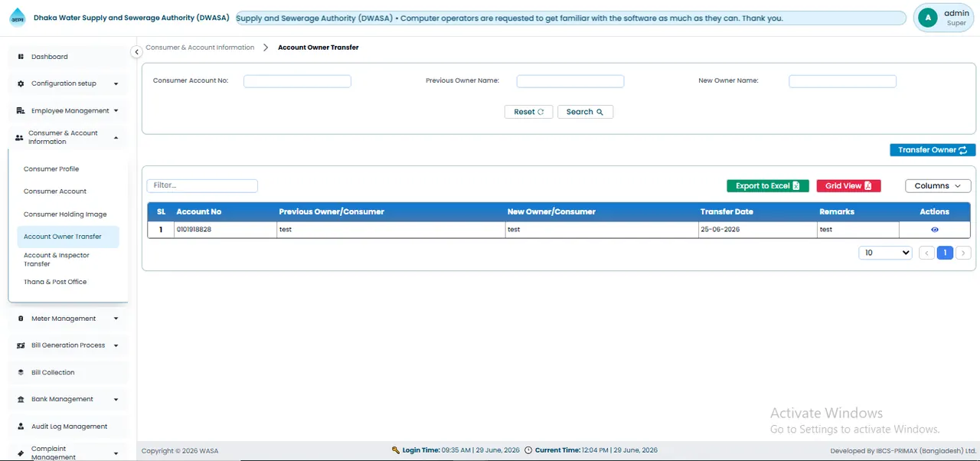Image resolution: width=980 pixels, height=461 pixels.
Task: Go to next page in pagination
Action: [x=964, y=253]
